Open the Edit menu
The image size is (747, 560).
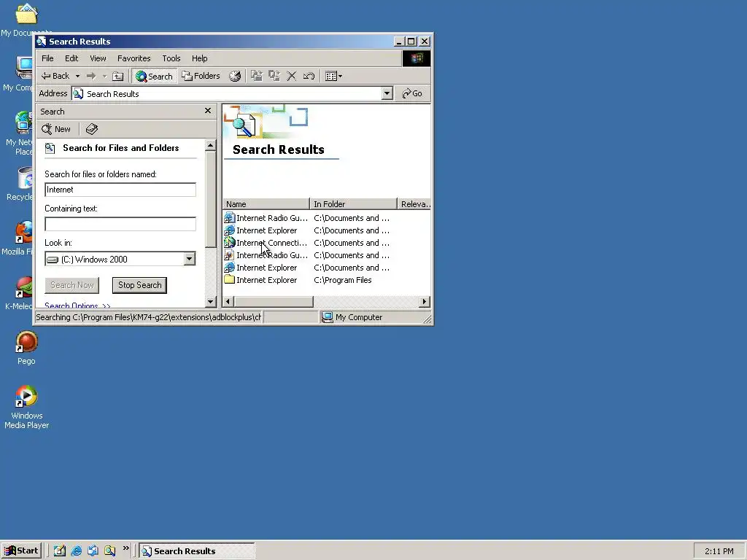(71, 58)
